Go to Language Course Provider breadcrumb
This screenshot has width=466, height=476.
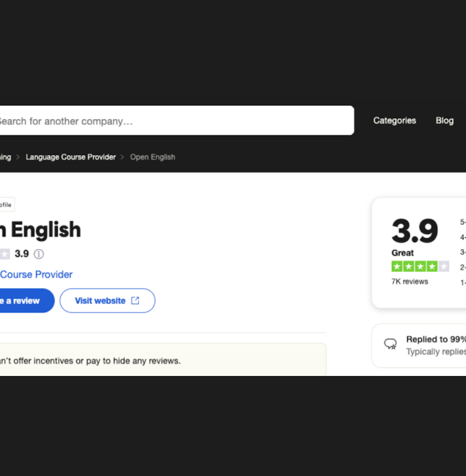point(71,157)
